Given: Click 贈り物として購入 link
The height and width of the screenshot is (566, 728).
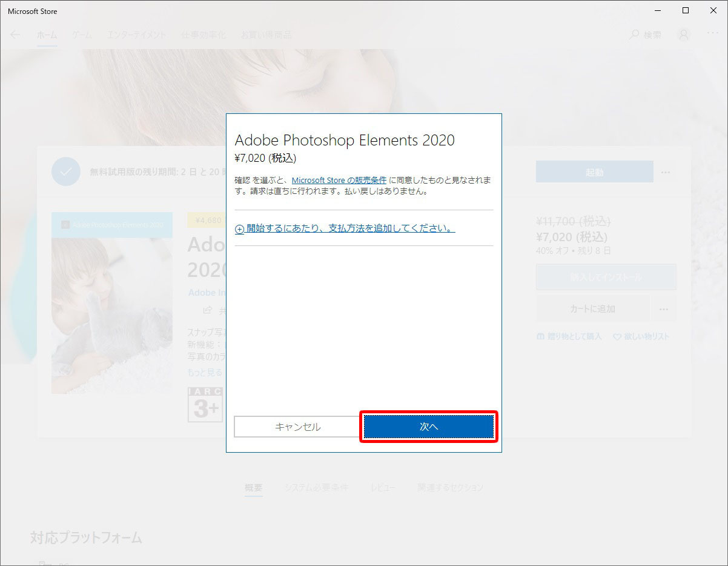Looking at the screenshot, I should point(569,336).
